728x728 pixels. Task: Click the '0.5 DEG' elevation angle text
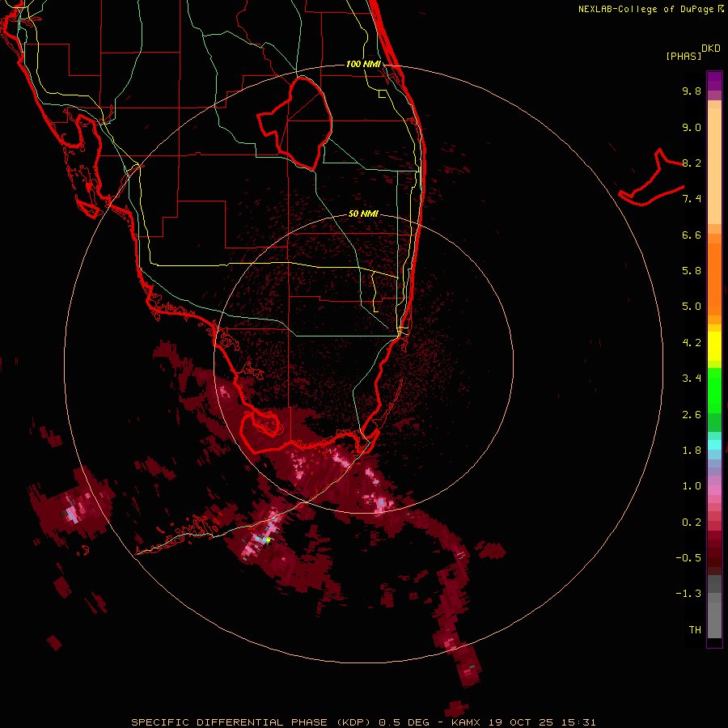tap(404, 722)
